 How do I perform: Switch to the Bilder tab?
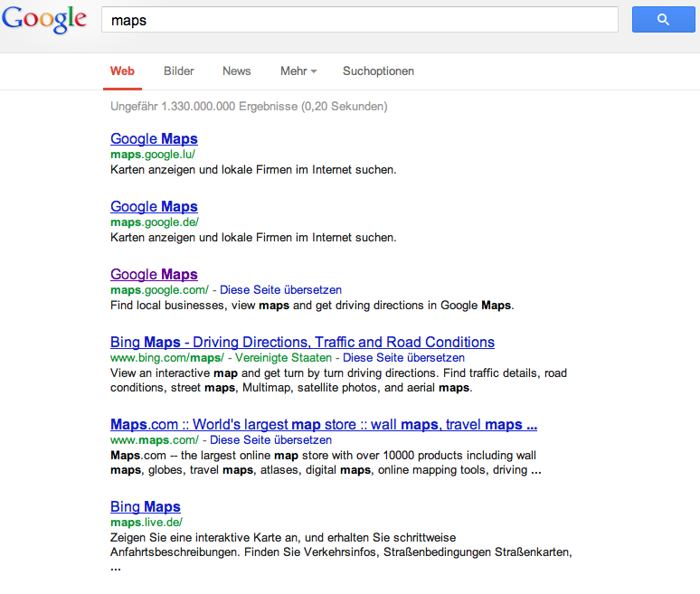178,71
